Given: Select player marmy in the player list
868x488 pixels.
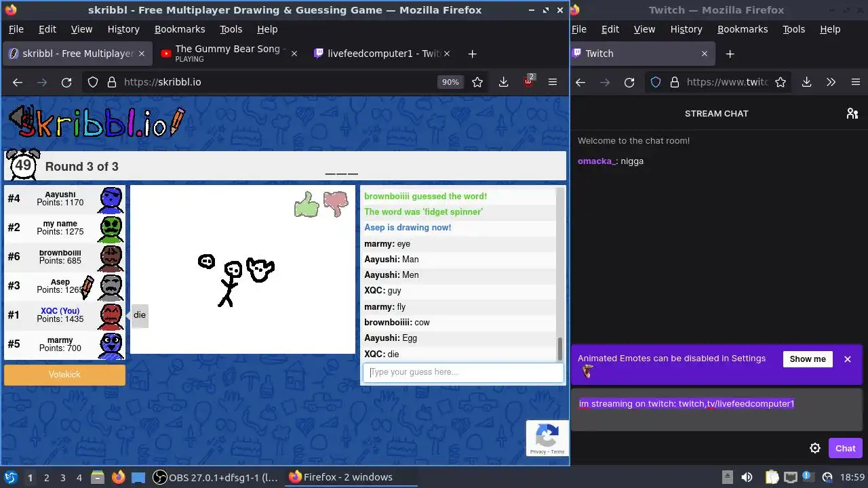Looking at the screenshot, I should click(x=64, y=344).
